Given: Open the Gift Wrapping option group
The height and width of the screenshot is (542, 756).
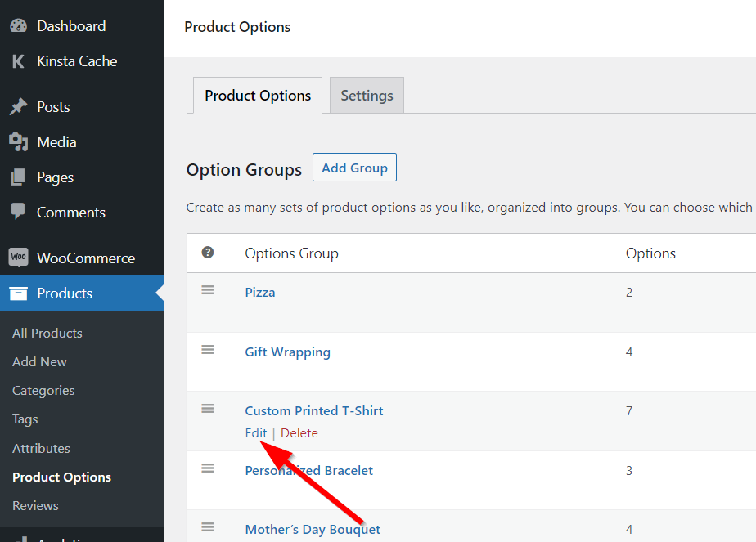Looking at the screenshot, I should pyautogui.click(x=287, y=352).
